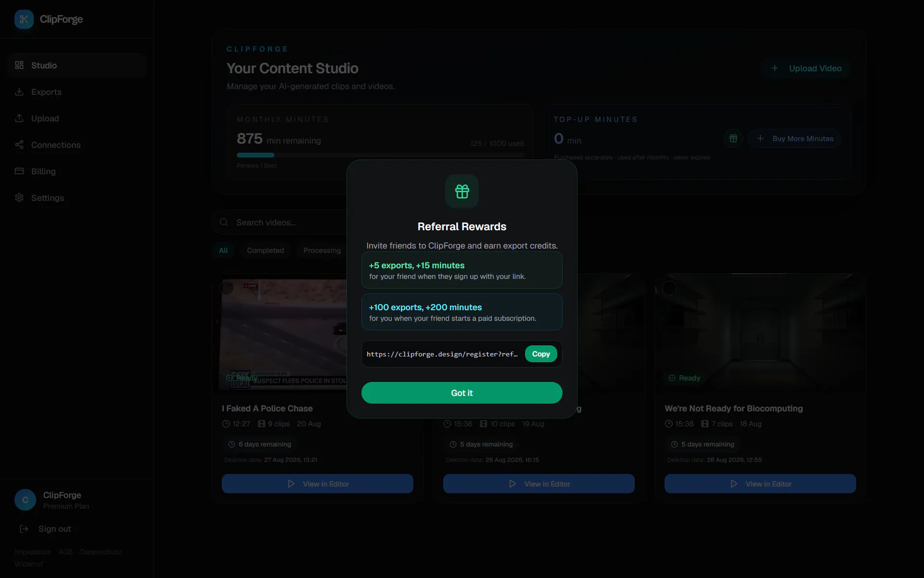Click the referral link URL field
The height and width of the screenshot is (578, 924).
tap(442, 354)
